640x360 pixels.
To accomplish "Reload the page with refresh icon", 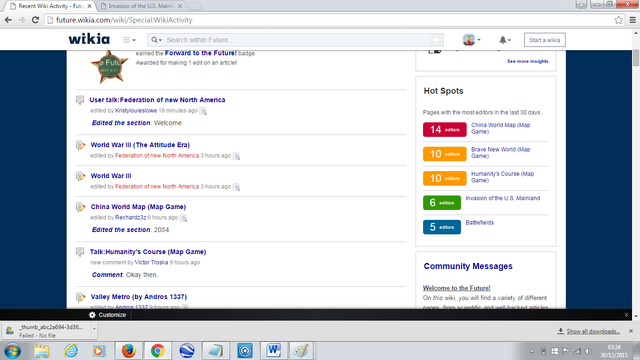I will [35, 20].
